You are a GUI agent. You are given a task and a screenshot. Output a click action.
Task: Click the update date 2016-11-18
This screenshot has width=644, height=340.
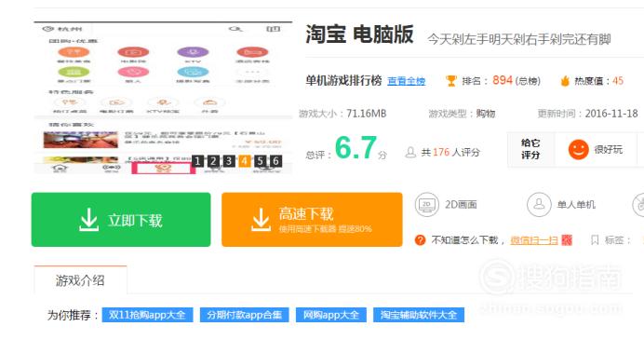[611, 114]
